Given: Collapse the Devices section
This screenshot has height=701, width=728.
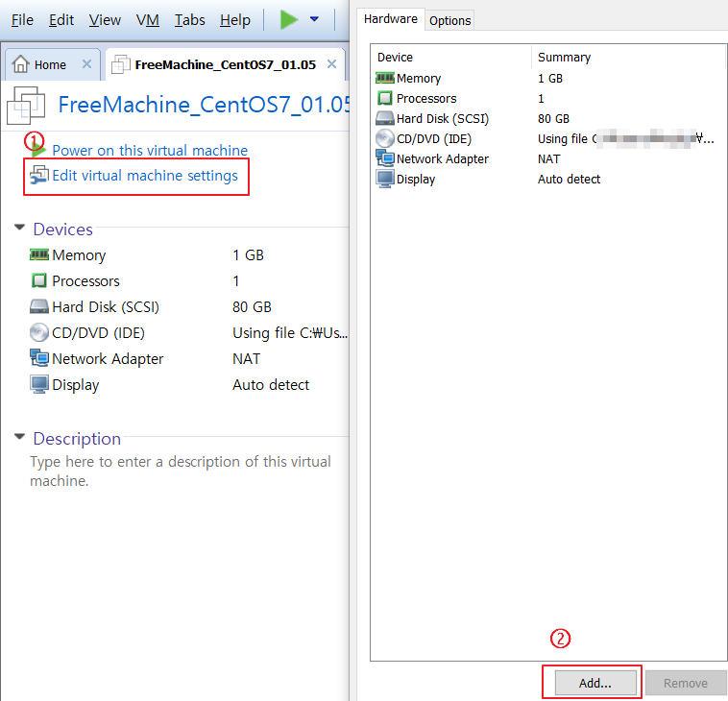Looking at the screenshot, I should pos(19,227).
